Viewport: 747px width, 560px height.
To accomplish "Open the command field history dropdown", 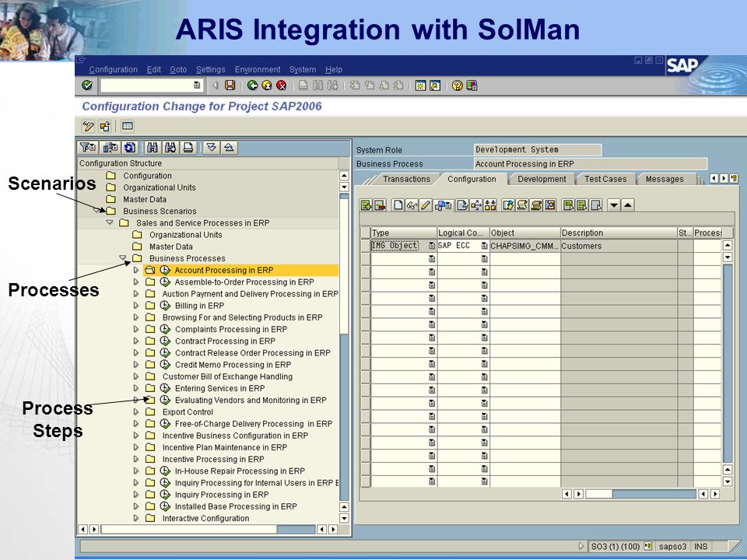I will [x=197, y=86].
